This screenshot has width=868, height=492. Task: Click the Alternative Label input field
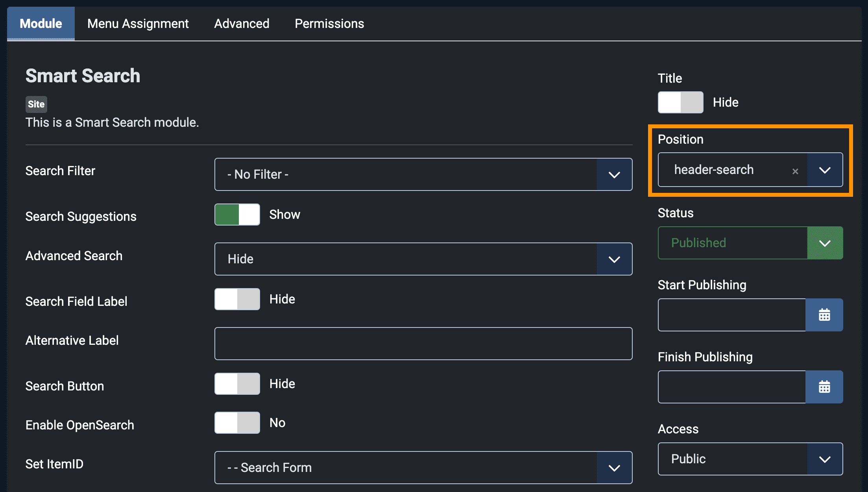pyautogui.click(x=423, y=344)
